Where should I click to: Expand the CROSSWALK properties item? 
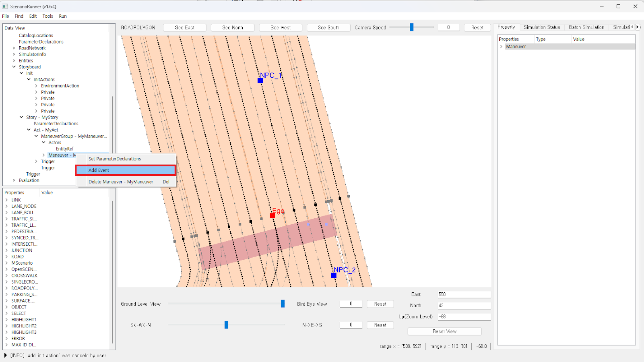[6, 276]
